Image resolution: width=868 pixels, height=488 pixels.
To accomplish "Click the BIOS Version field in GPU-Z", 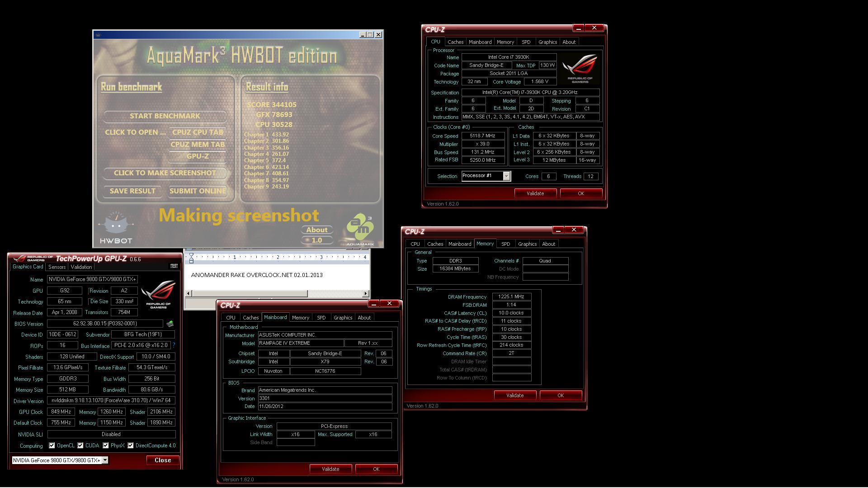I will (105, 324).
